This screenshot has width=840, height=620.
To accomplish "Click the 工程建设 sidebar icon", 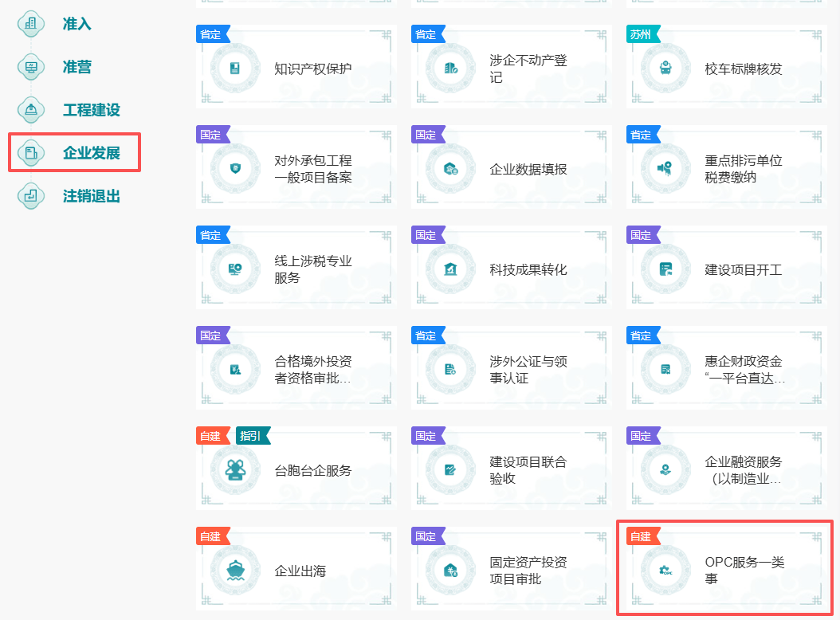I will (31, 110).
